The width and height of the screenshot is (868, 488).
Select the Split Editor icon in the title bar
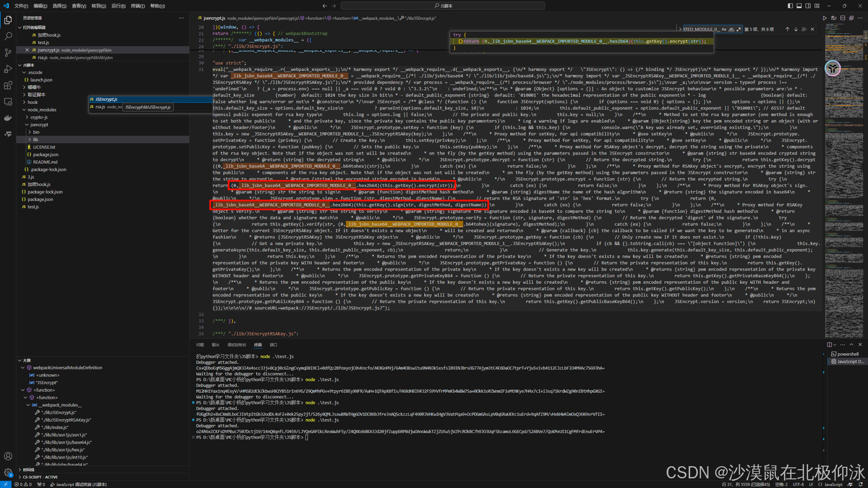[x=843, y=18]
